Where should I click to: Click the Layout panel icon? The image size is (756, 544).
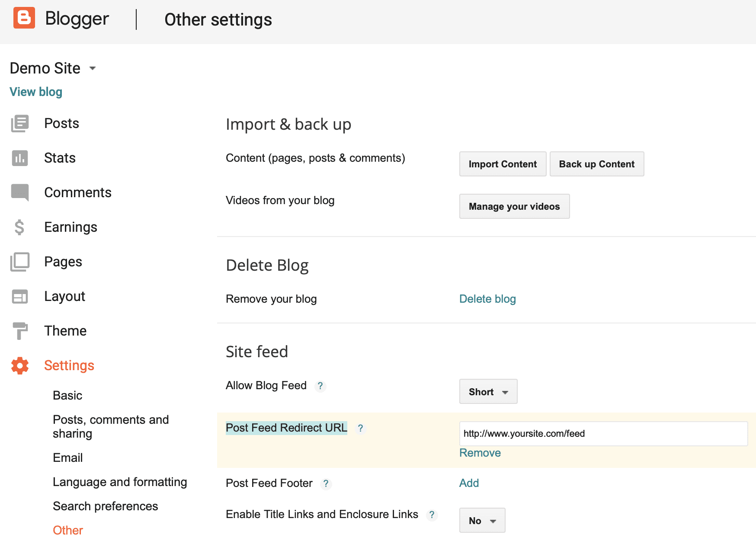click(19, 296)
